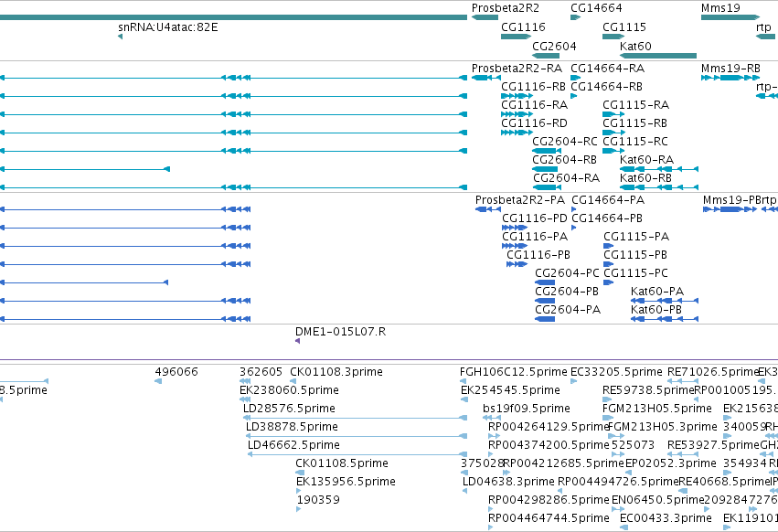Screen dimensions: 778x532
Task: Click the CG14664-RB transcript label
Action: pos(606,87)
